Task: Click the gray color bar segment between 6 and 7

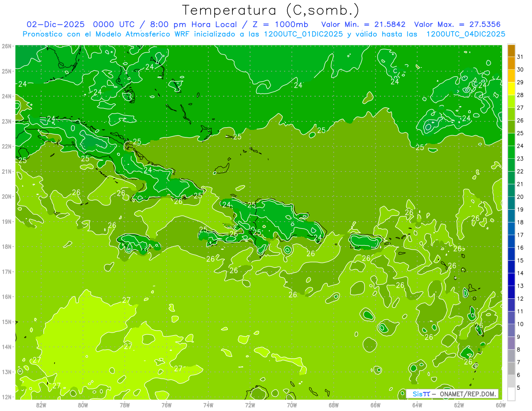Action: (x=511, y=368)
